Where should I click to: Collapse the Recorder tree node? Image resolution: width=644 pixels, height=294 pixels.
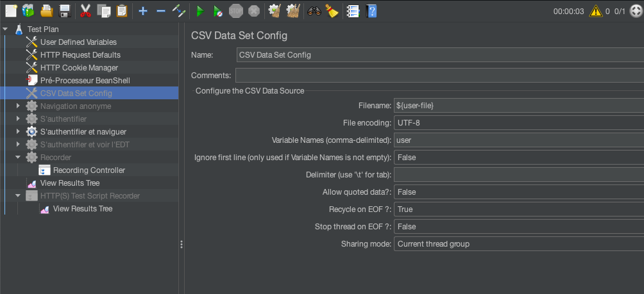coord(18,158)
